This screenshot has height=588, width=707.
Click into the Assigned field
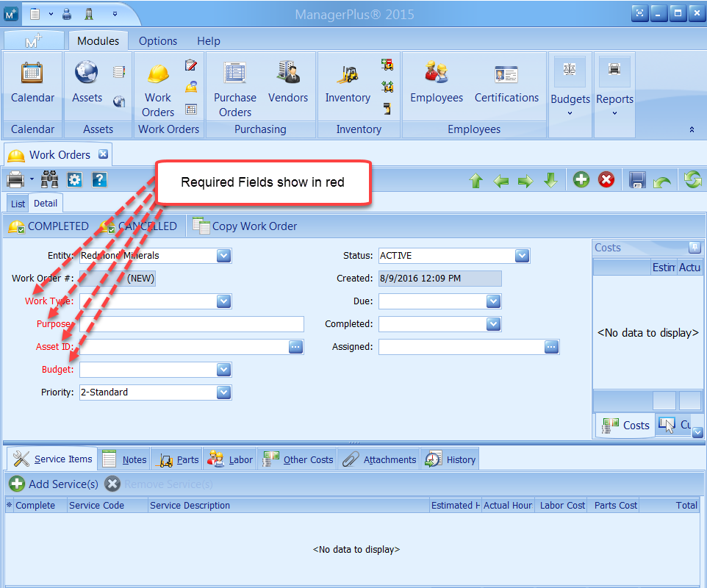[x=462, y=347]
